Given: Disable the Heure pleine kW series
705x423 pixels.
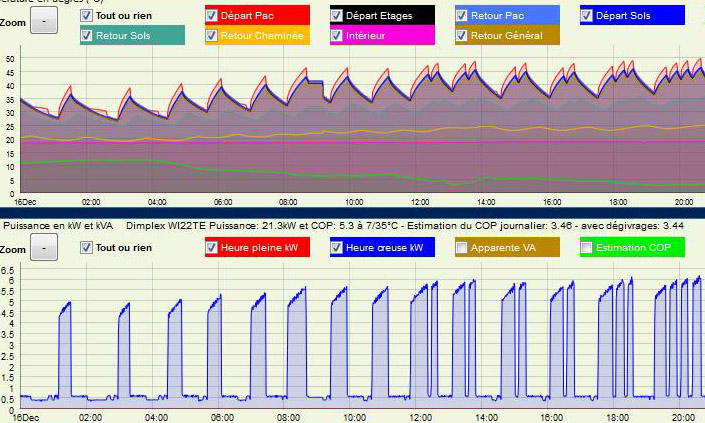Looking at the screenshot, I should [x=212, y=248].
